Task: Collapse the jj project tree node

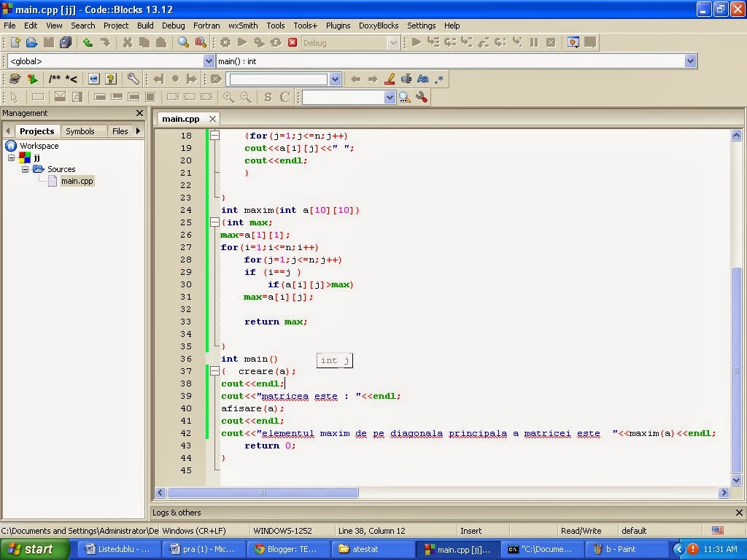Action: point(12,157)
